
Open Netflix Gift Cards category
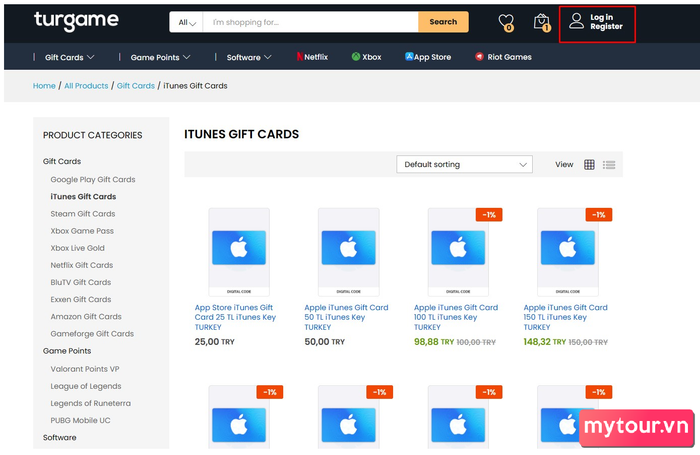pyautogui.click(x=82, y=265)
